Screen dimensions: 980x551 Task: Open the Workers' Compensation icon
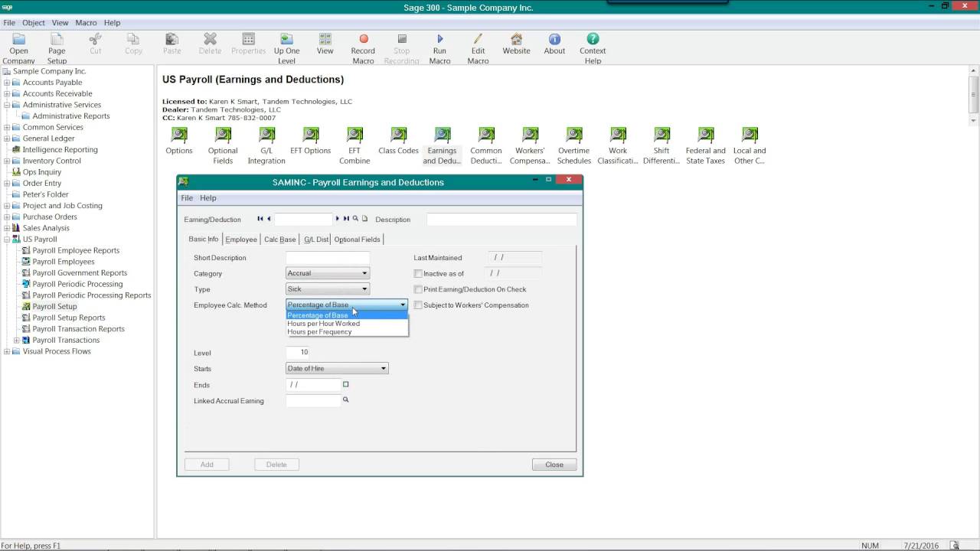click(x=530, y=145)
